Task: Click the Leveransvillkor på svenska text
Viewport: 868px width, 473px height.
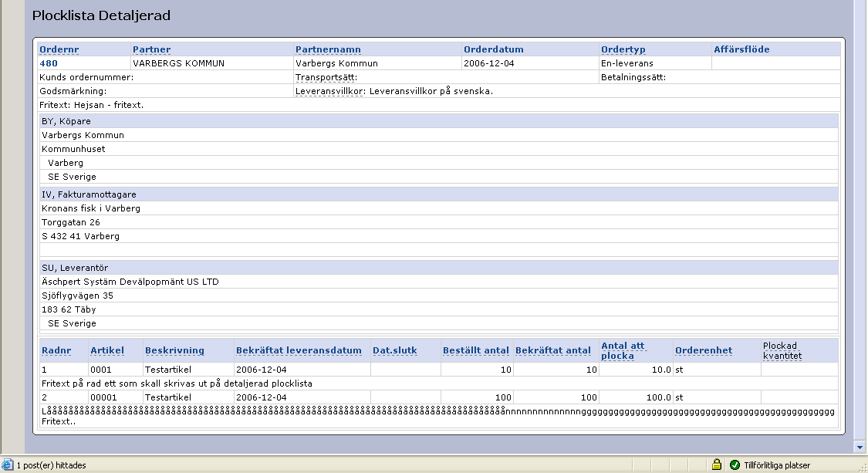Action: tap(431, 91)
